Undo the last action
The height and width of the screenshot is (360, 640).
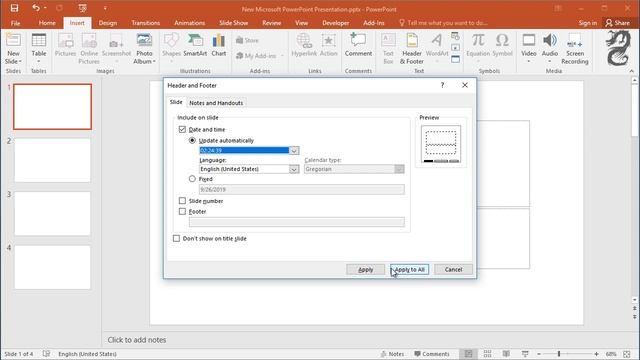pos(36,8)
